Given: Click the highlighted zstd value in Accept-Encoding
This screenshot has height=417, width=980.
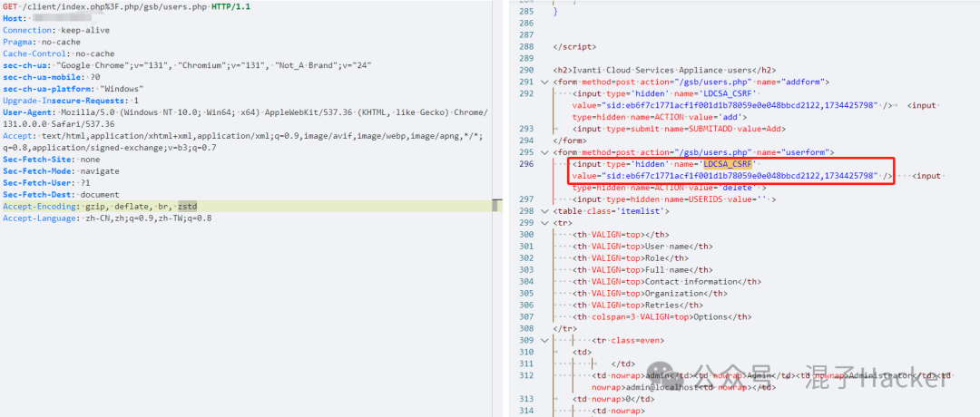Looking at the screenshot, I should click(x=187, y=207).
